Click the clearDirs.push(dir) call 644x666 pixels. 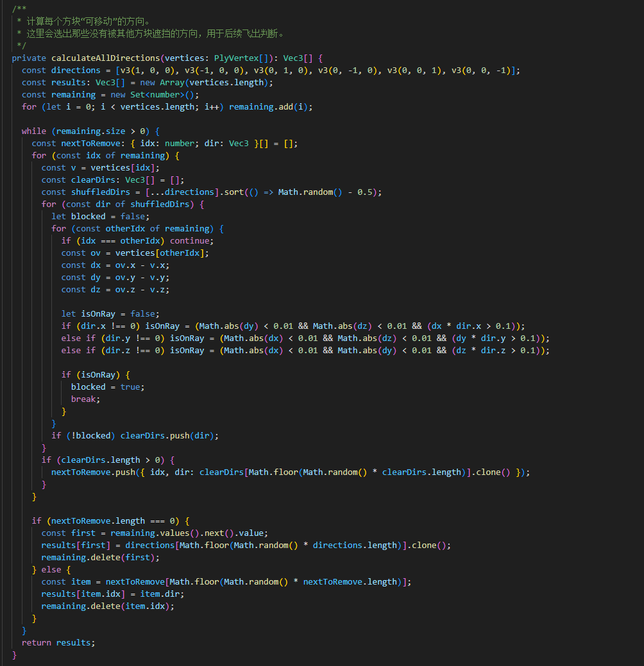pyautogui.click(x=167, y=436)
